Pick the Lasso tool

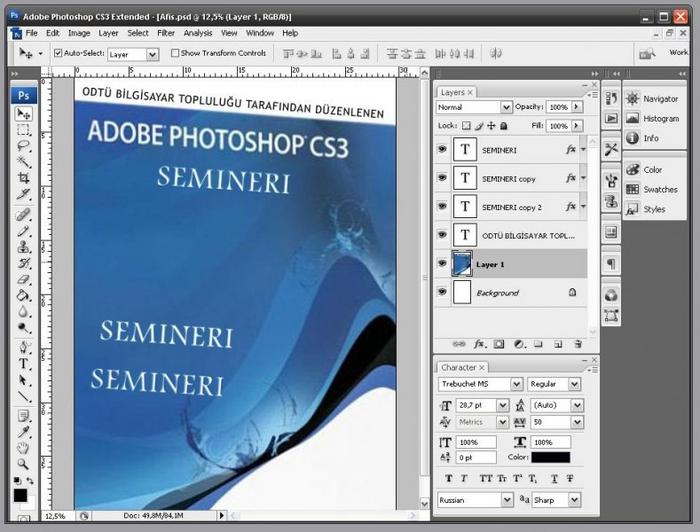pyautogui.click(x=24, y=146)
